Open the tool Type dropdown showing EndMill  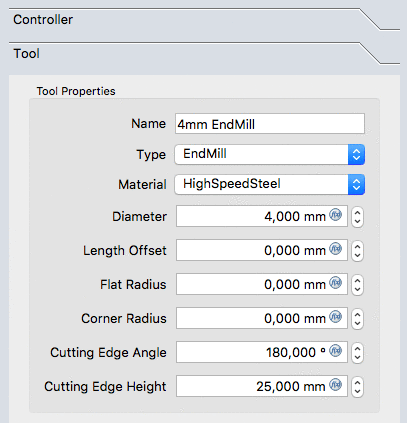coord(270,154)
